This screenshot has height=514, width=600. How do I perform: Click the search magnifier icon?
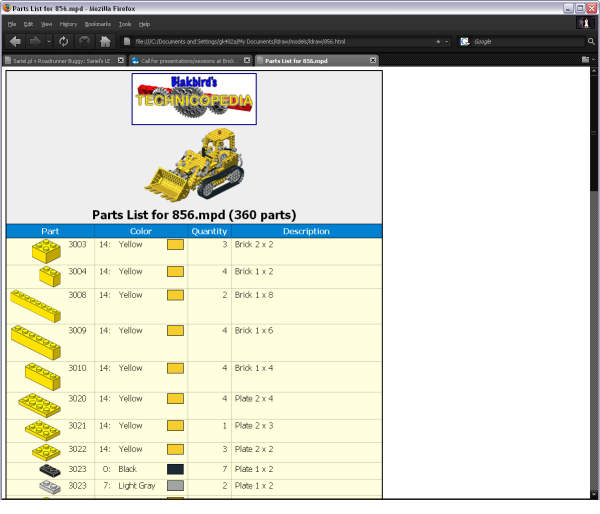click(x=591, y=41)
